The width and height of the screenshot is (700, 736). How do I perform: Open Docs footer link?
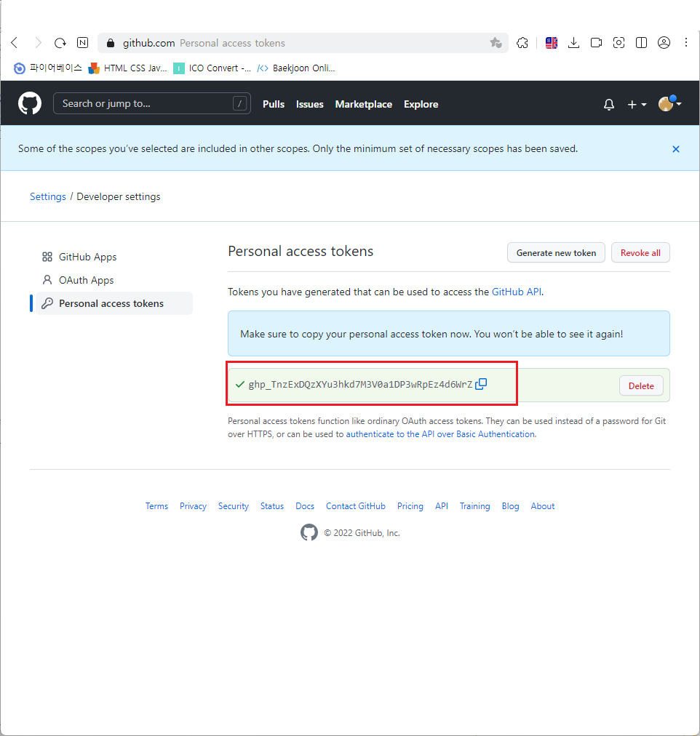click(x=305, y=506)
